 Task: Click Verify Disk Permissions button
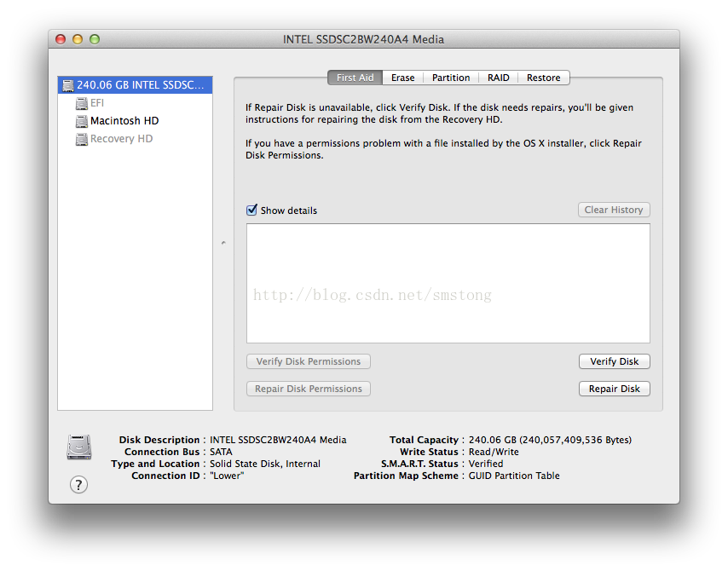tap(309, 361)
